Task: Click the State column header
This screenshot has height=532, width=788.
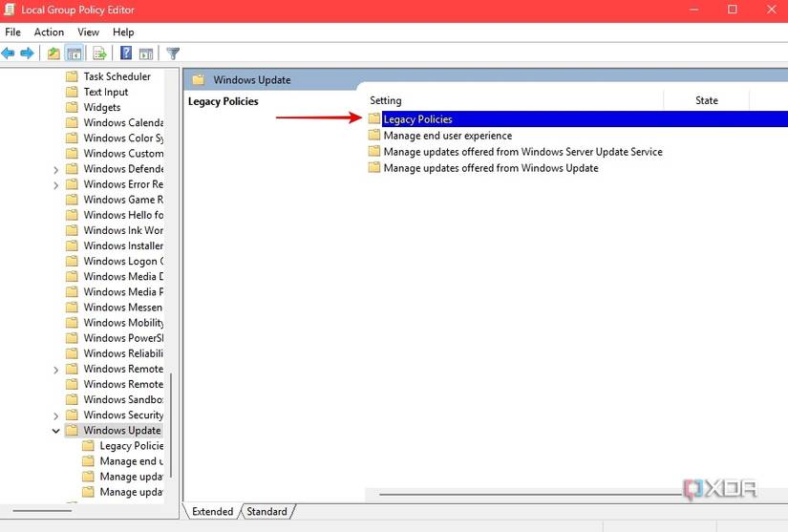Action: click(x=706, y=100)
